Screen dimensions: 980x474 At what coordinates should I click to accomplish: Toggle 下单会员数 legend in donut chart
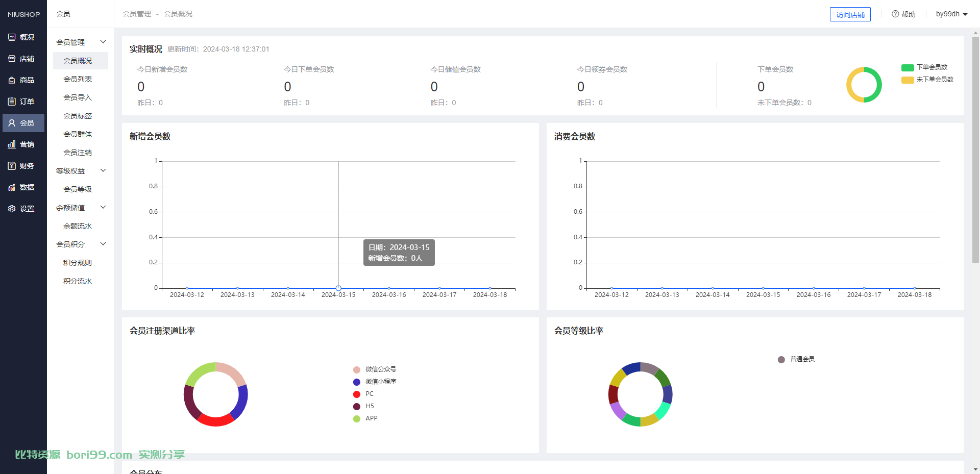(924, 67)
